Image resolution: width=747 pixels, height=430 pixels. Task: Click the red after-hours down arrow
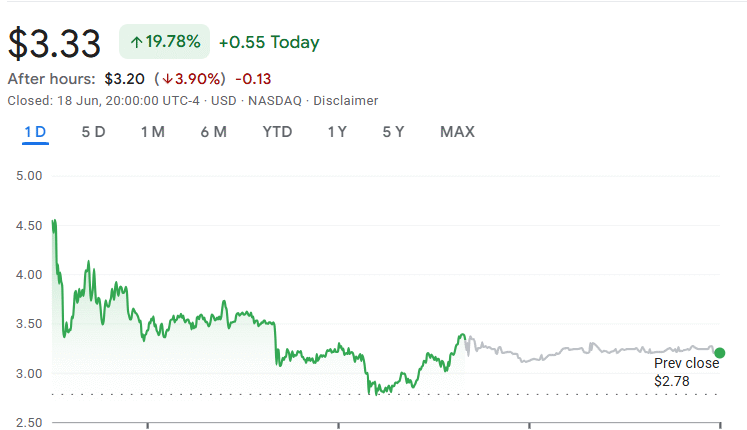click(167, 79)
